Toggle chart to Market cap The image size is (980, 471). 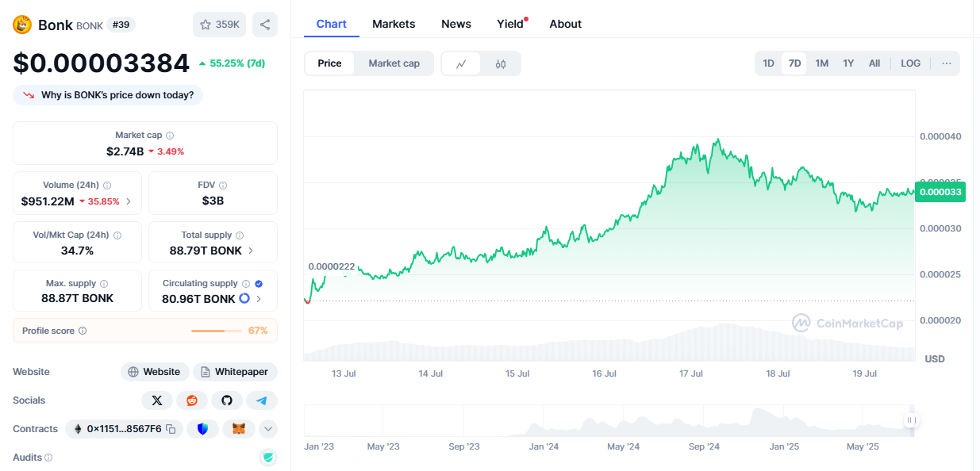[394, 63]
